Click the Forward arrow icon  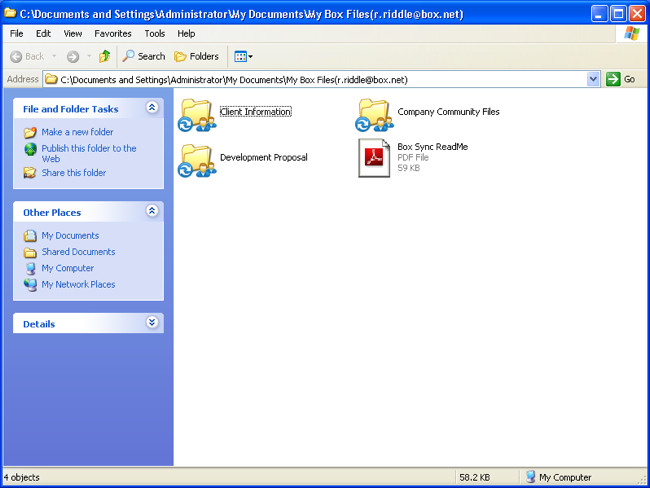click(x=73, y=56)
